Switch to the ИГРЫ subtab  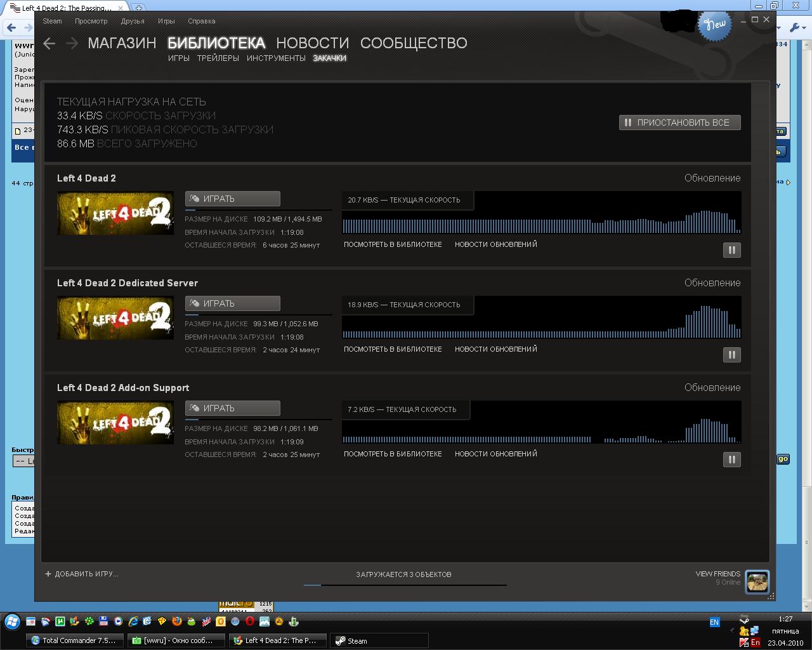(x=179, y=58)
